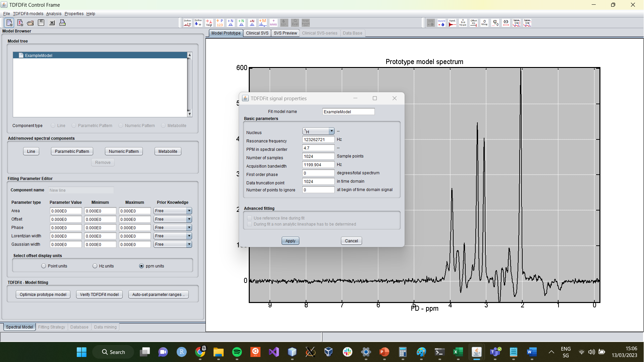Add a Voigt line via toolbar icon
Screen dimensions: 644x362
click(209, 23)
